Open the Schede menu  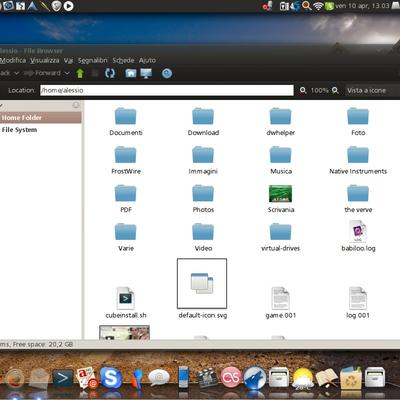pos(123,60)
